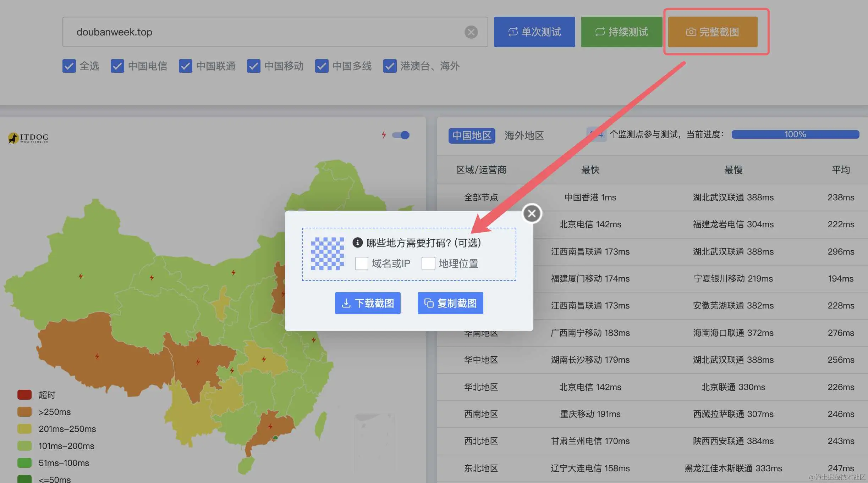The width and height of the screenshot is (868, 483).
Task: Check the 域名或IP masking checkbox
Action: (361, 263)
